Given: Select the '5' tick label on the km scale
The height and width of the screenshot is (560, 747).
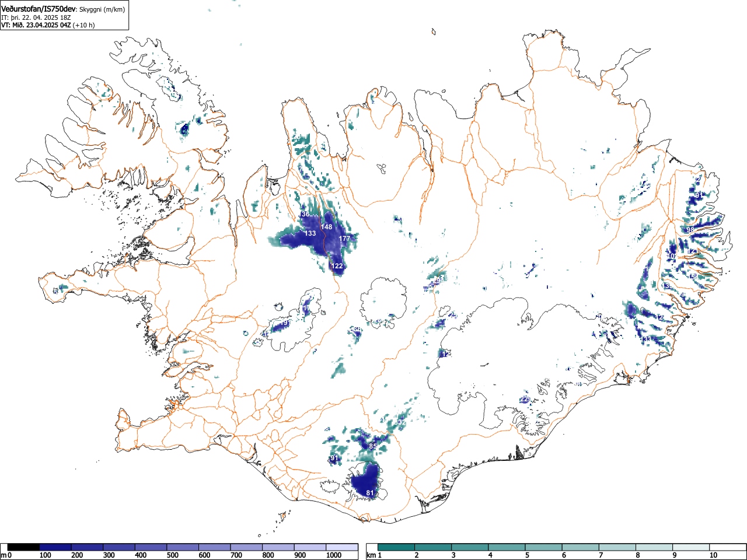Looking at the screenshot, I should [527, 555].
